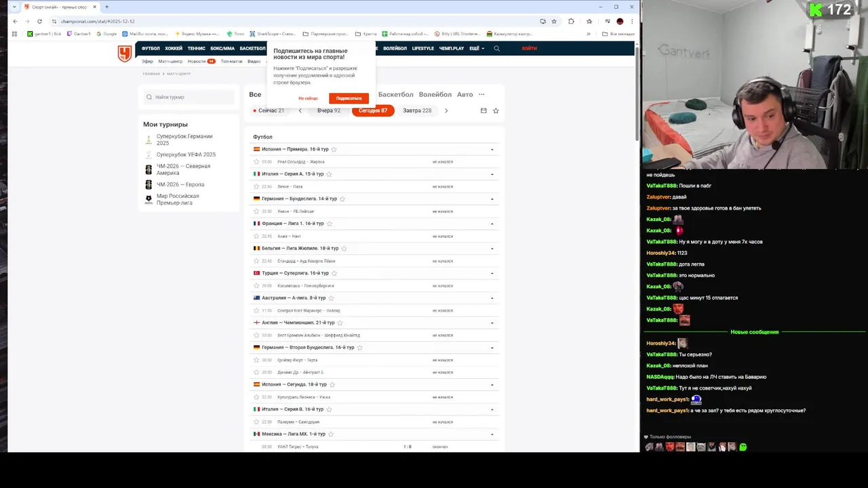Click the Kick logo in the stream overlay

coord(816,9)
